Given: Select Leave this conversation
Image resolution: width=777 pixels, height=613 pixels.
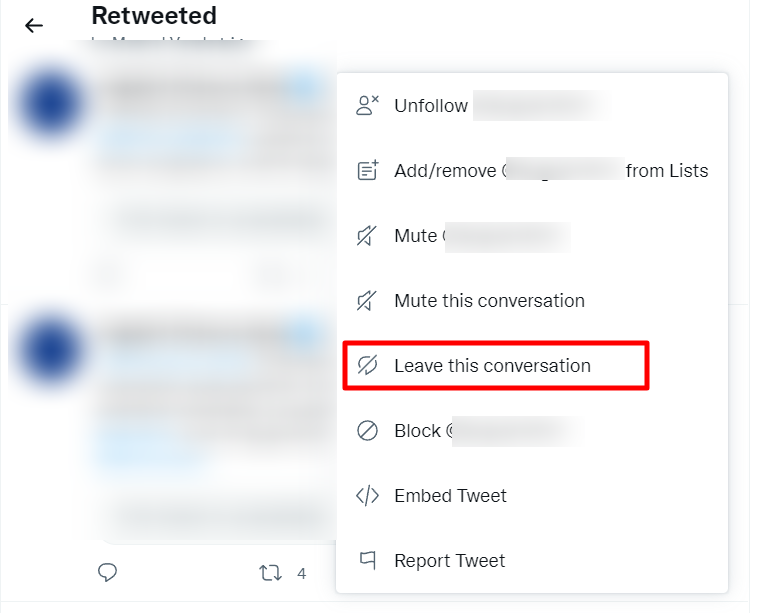Looking at the screenshot, I should [x=492, y=366].
